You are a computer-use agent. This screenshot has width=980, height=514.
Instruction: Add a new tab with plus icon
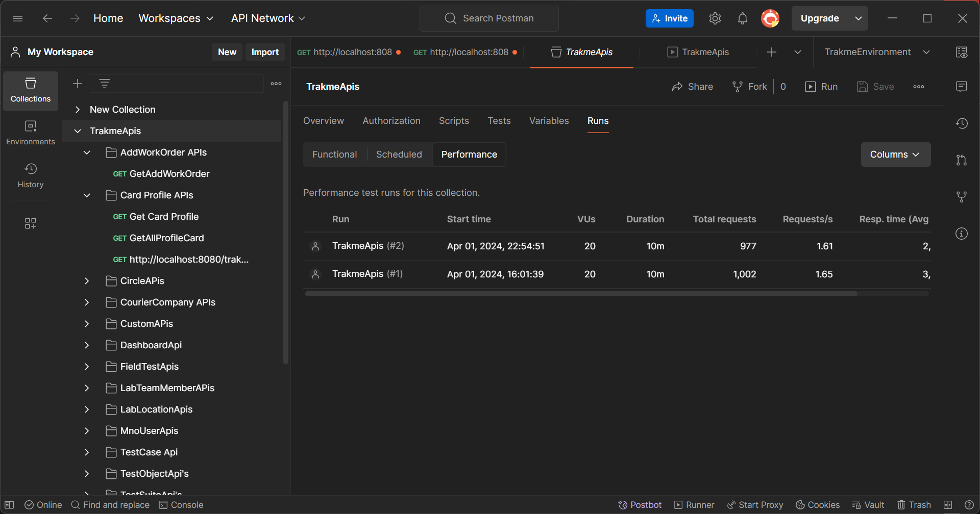[772, 52]
